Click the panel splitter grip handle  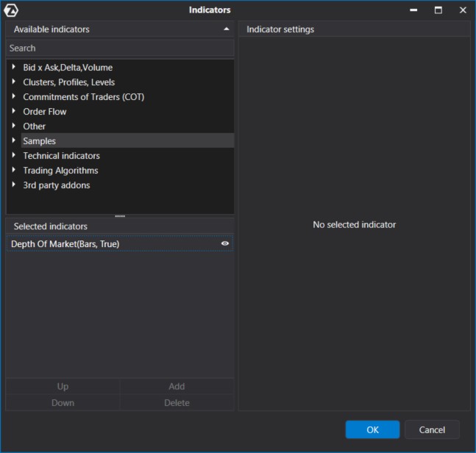(x=120, y=216)
